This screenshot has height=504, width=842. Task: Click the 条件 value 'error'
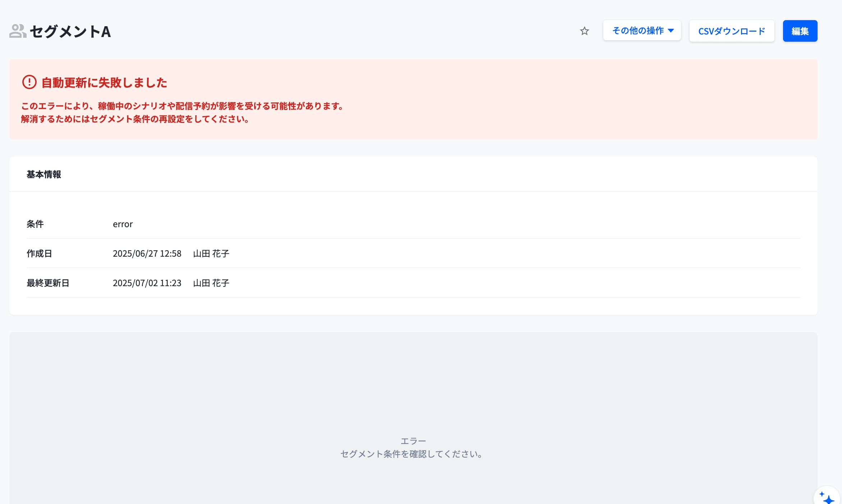coord(123,224)
